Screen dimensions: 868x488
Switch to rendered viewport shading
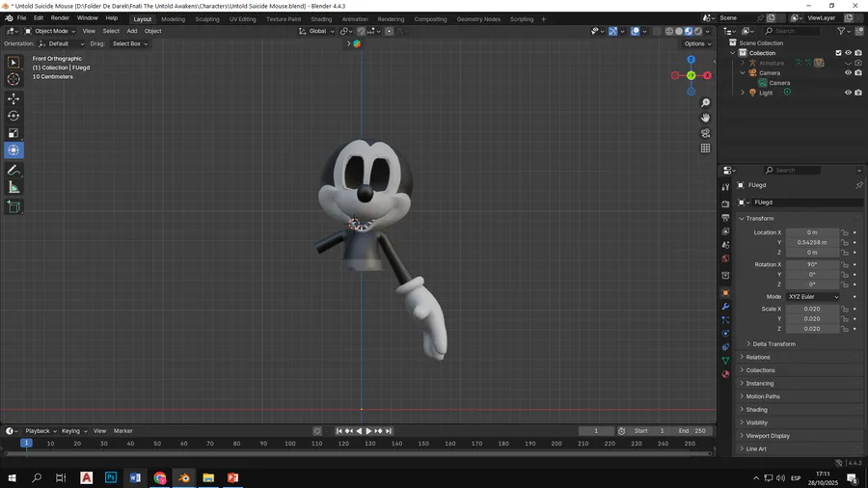tap(698, 32)
